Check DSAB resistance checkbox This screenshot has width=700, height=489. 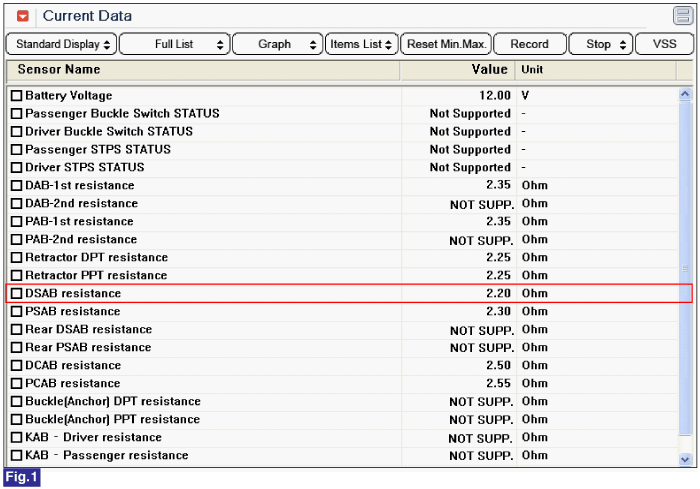click(x=17, y=293)
